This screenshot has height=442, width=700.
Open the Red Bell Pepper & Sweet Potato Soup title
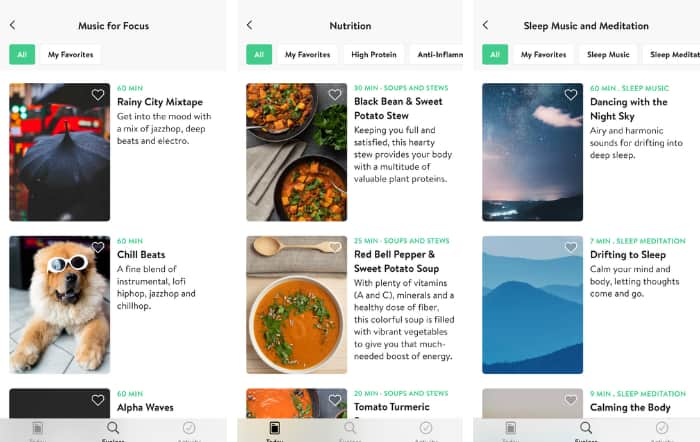pyautogui.click(x=396, y=261)
